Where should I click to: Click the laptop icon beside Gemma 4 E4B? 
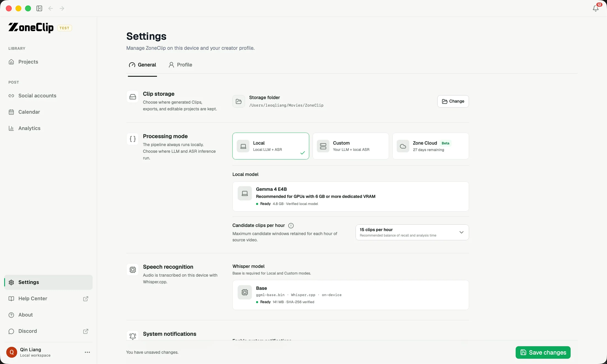245,193
